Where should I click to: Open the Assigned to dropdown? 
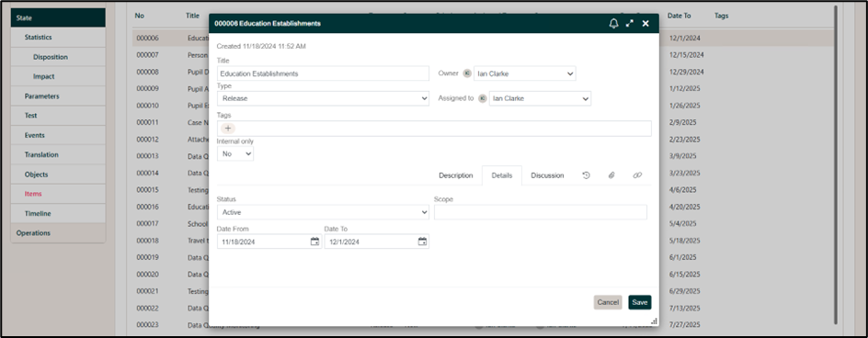pyautogui.click(x=540, y=98)
